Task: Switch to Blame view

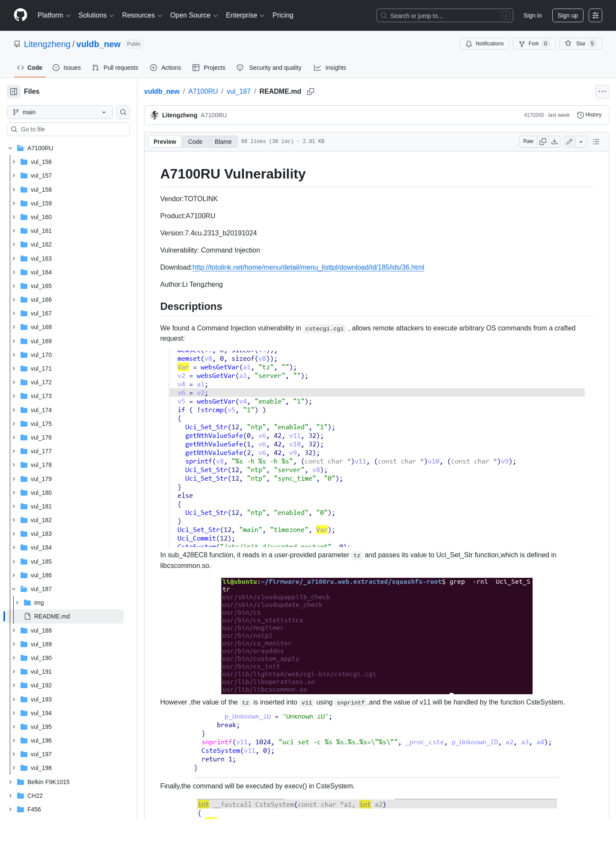Action: pos(223,142)
